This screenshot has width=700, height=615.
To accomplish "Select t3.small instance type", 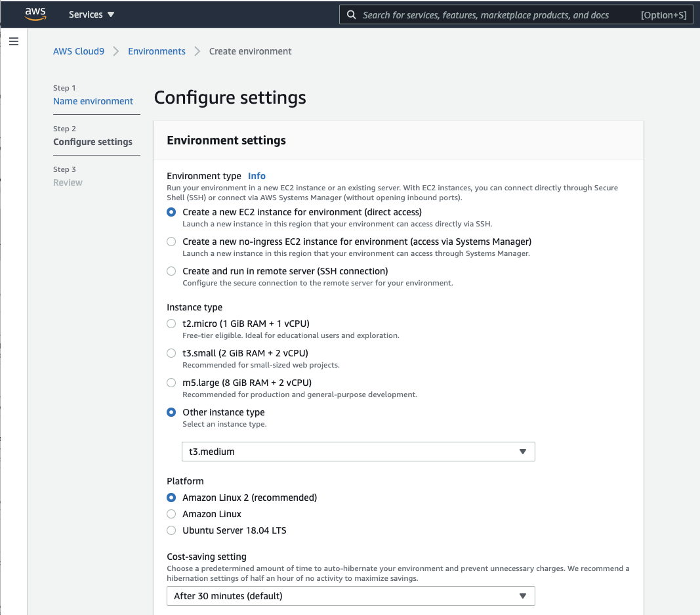I will (171, 353).
